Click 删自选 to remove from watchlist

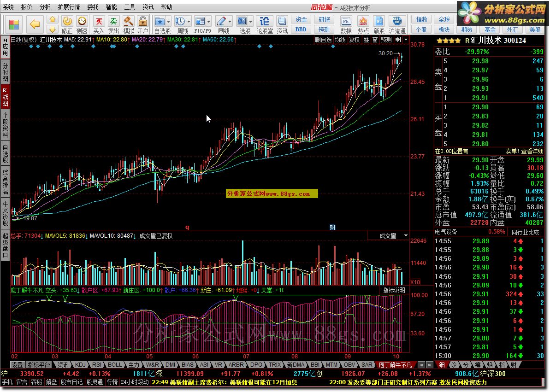pyautogui.click(x=323, y=40)
